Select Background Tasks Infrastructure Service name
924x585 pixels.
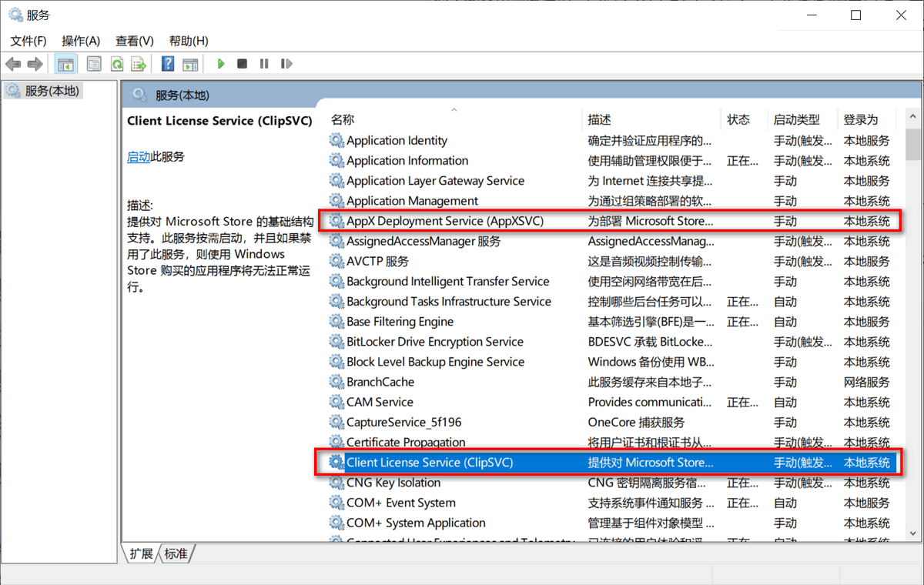click(449, 301)
